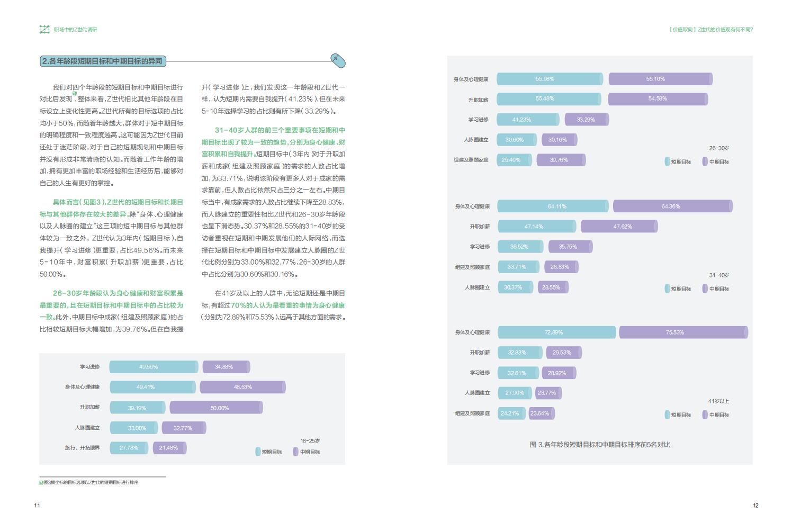Screen dimensions: 792x532
Task: Click the blue 39.19% bar
Action: click(x=138, y=408)
